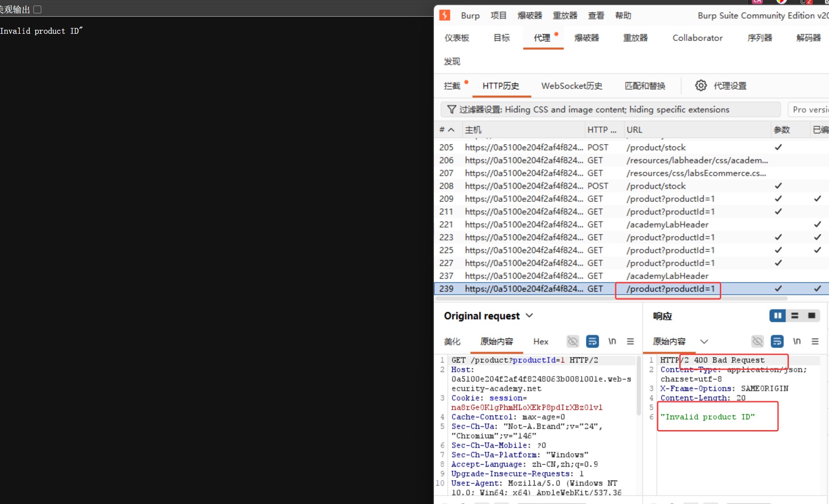Select history row 207 labsEcommerce css
This screenshot has width=829, height=504.
[631, 173]
